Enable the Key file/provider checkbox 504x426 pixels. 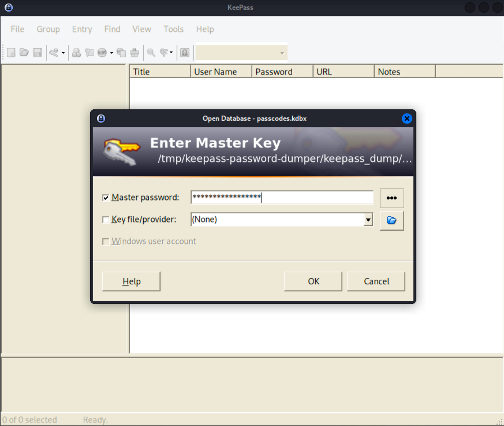point(105,219)
